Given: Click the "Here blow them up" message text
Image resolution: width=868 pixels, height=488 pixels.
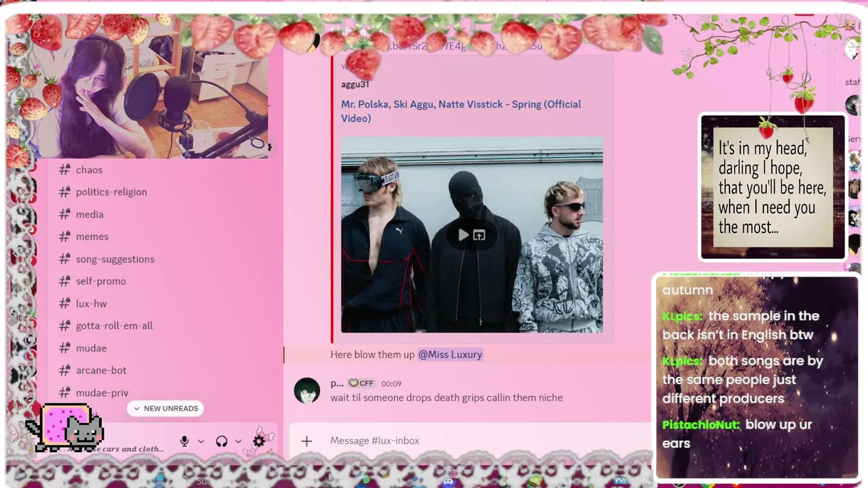Looking at the screenshot, I should point(372,354).
